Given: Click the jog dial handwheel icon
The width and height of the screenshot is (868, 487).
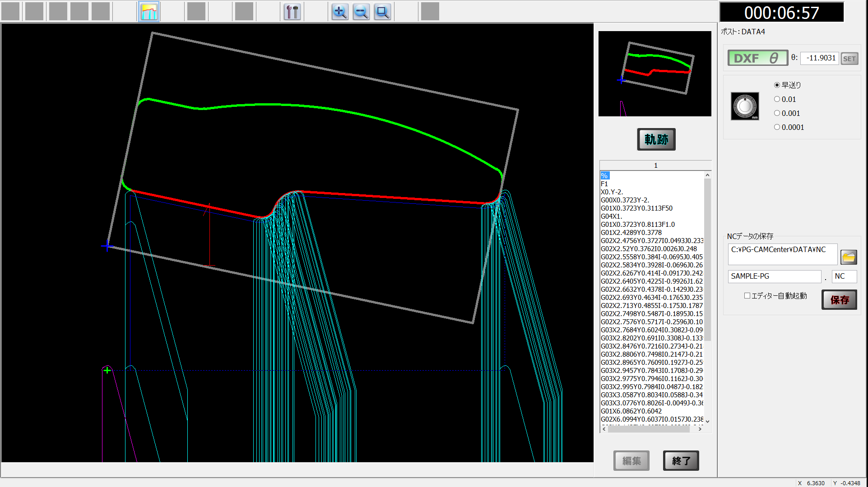Looking at the screenshot, I should point(745,106).
